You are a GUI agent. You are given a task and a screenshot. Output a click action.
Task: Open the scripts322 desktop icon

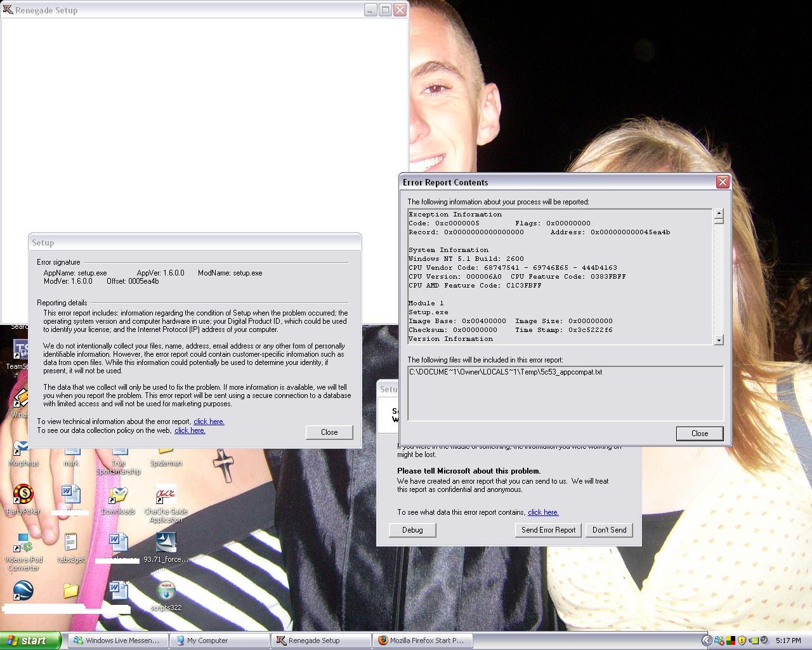coord(166,592)
